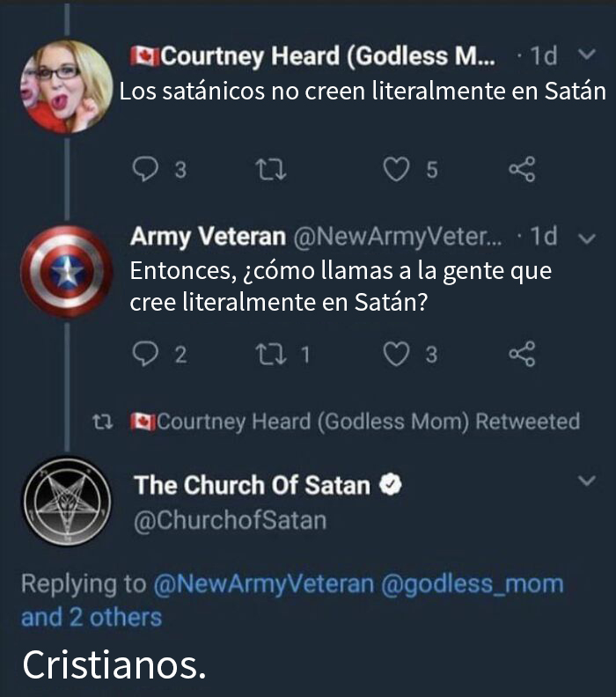View Army Veteran's shield avatar
616x697 pixels.
tap(66, 270)
